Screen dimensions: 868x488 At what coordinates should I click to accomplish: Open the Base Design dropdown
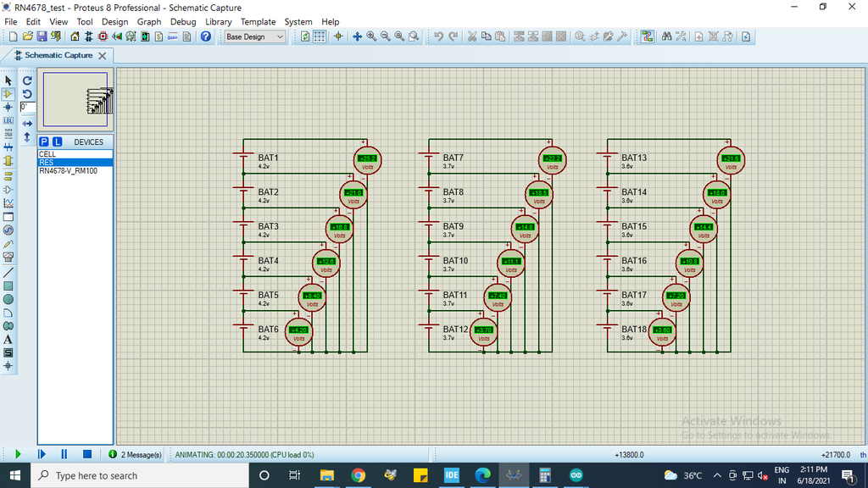pyautogui.click(x=280, y=36)
